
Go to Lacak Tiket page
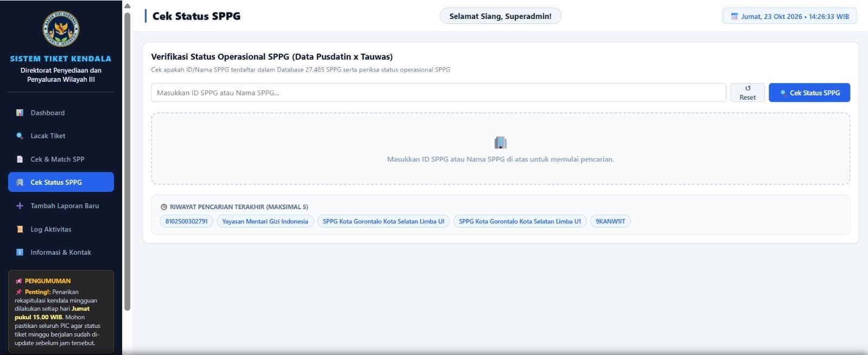[61, 136]
